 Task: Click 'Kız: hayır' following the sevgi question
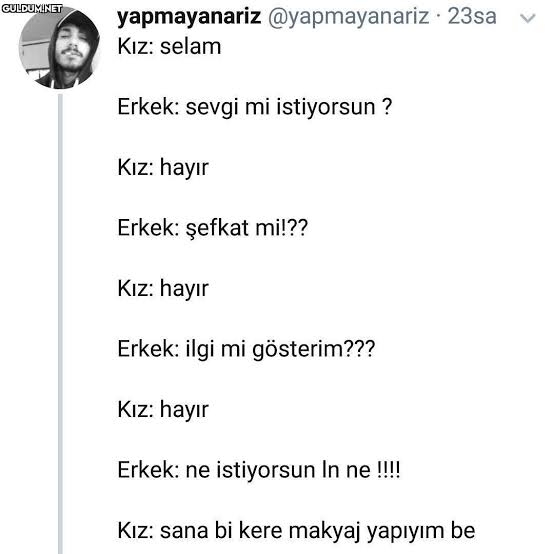pos(163,168)
